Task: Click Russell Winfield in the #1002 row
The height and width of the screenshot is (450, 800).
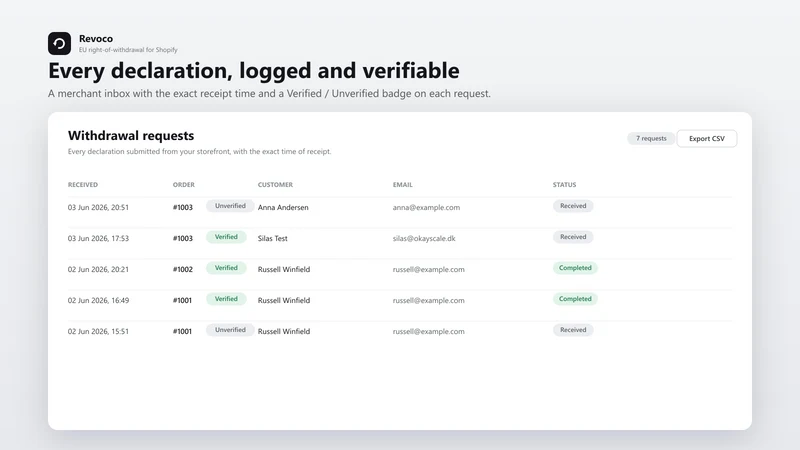Action: [284, 269]
